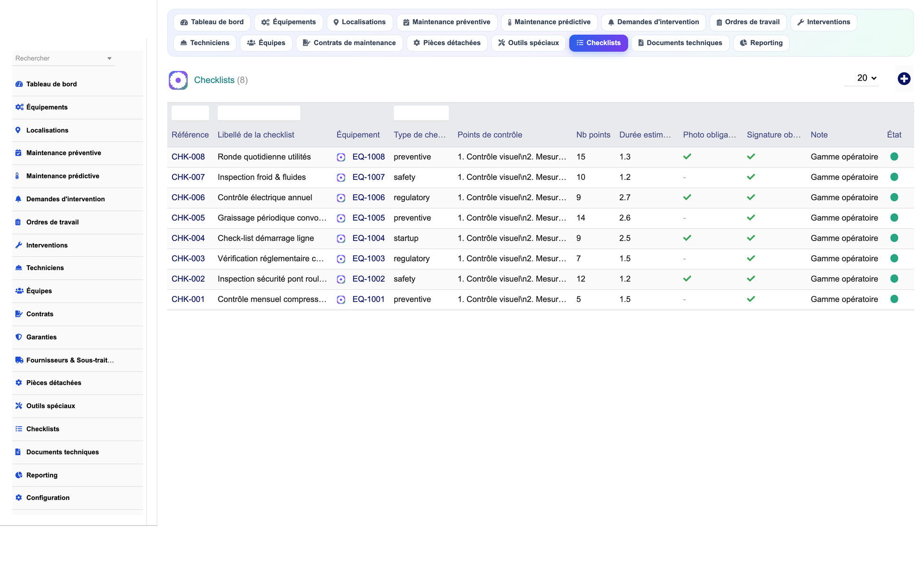Click the add new checklist plus icon
Viewport: 924px width, 572px height.
tap(904, 79)
